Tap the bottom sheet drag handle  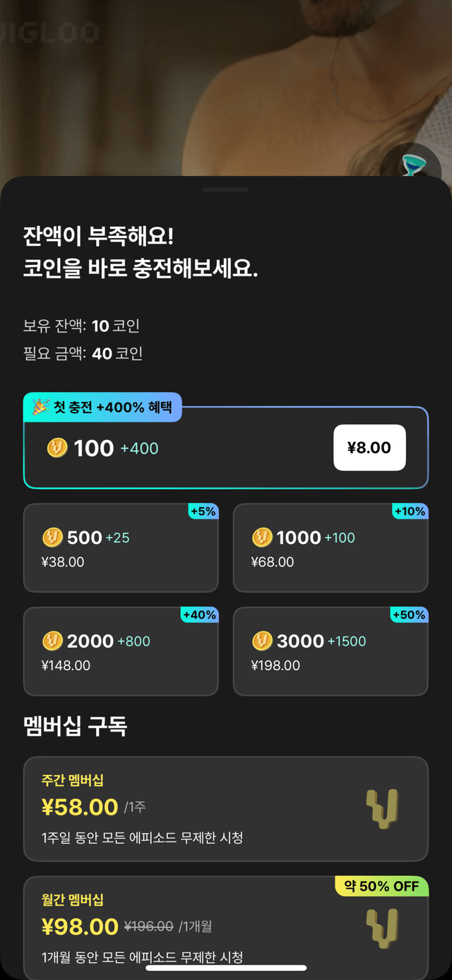[226, 190]
